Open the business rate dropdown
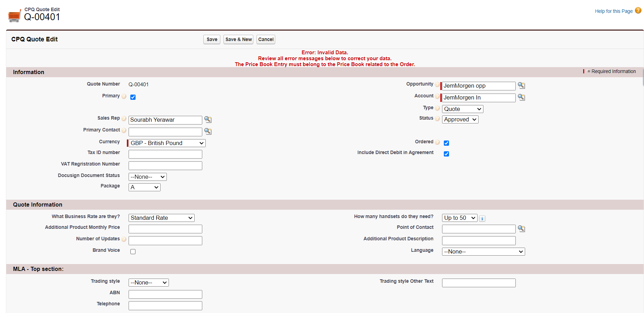644x313 pixels. click(x=162, y=218)
